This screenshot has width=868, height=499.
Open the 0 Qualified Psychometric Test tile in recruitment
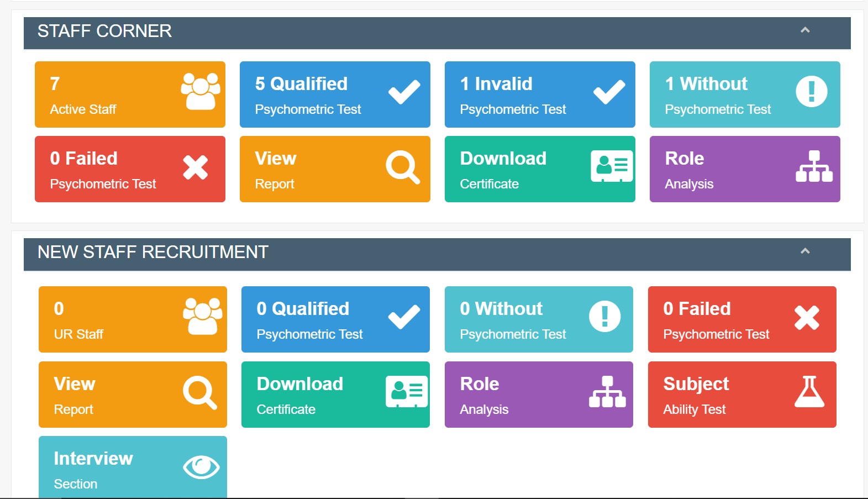click(335, 319)
